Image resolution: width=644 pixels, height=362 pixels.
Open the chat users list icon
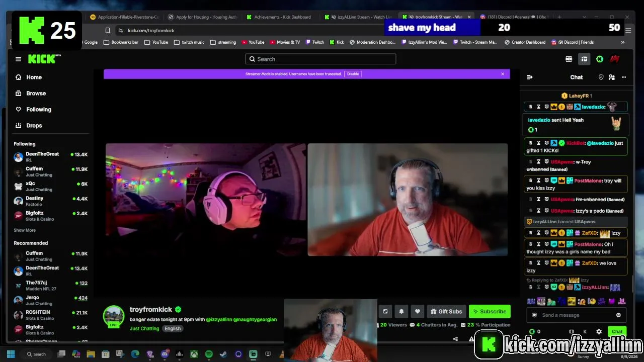[612, 77]
